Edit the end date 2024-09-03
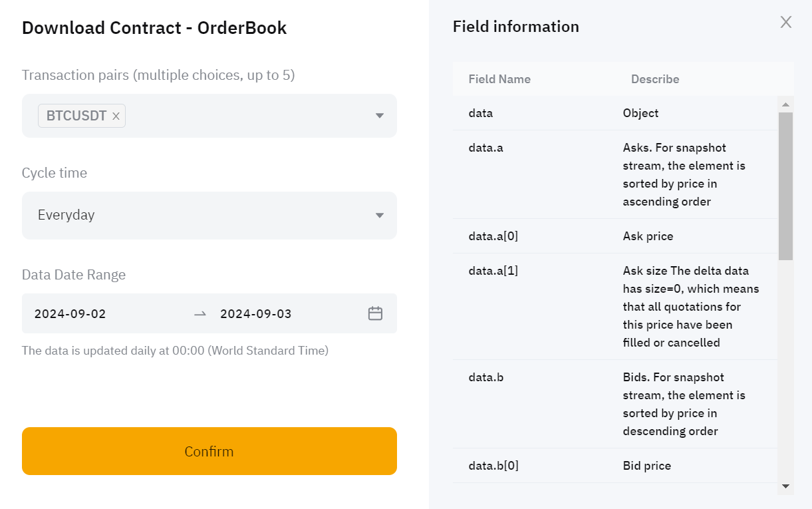812x509 pixels. 256,314
